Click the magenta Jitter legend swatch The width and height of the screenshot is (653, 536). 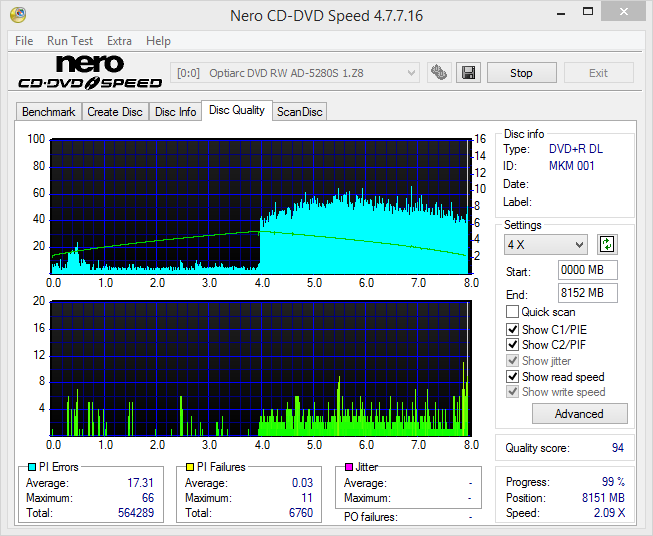(x=350, y=467)
